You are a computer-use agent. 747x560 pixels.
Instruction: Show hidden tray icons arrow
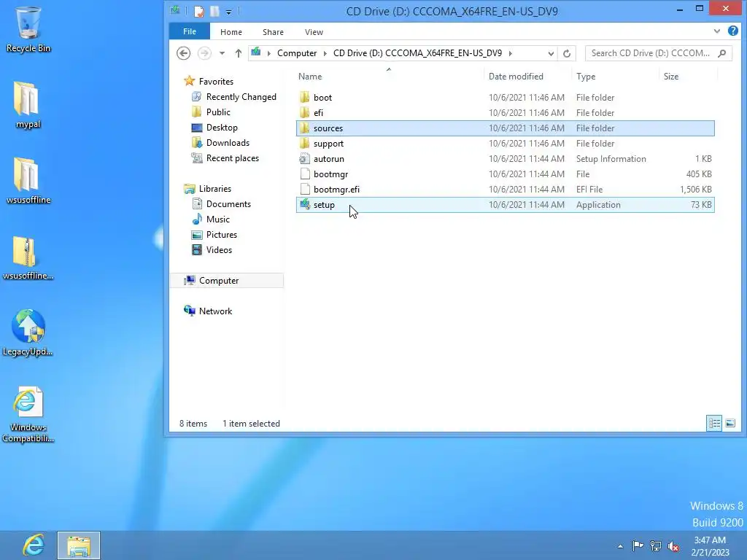[x=620, y=546]
